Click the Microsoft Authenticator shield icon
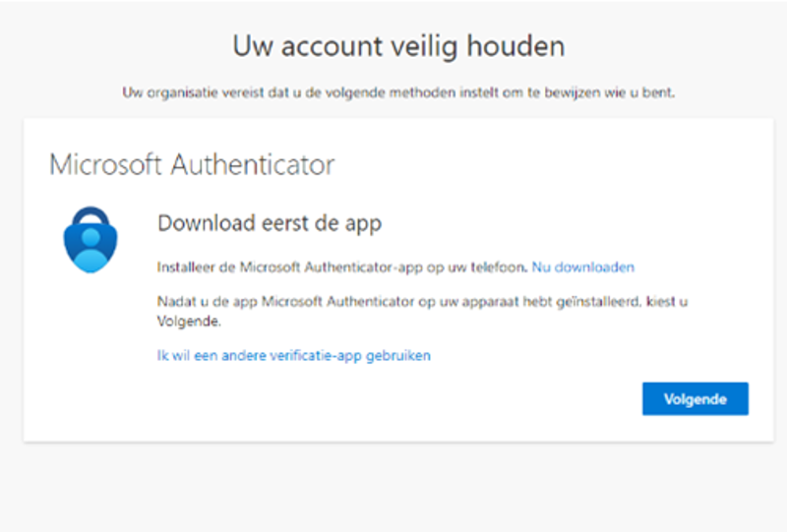This screenshot has height=532, width=787. click(91, 241)
